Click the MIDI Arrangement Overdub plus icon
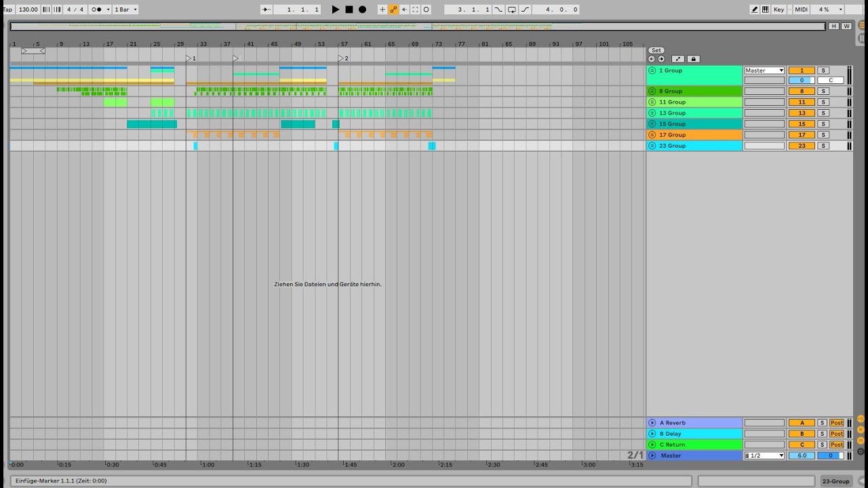Viewport: 868px width, 488px height. point(382,9)
